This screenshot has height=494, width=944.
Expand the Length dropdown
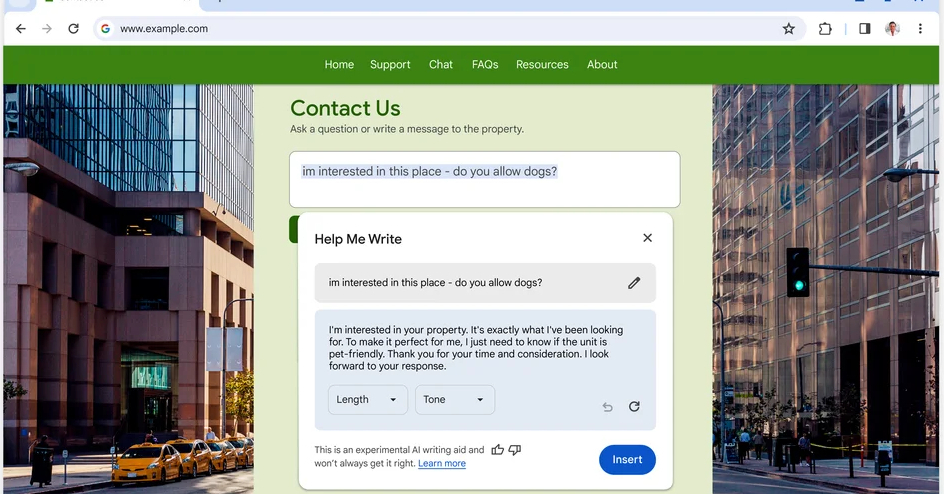[x=367, y=400]
